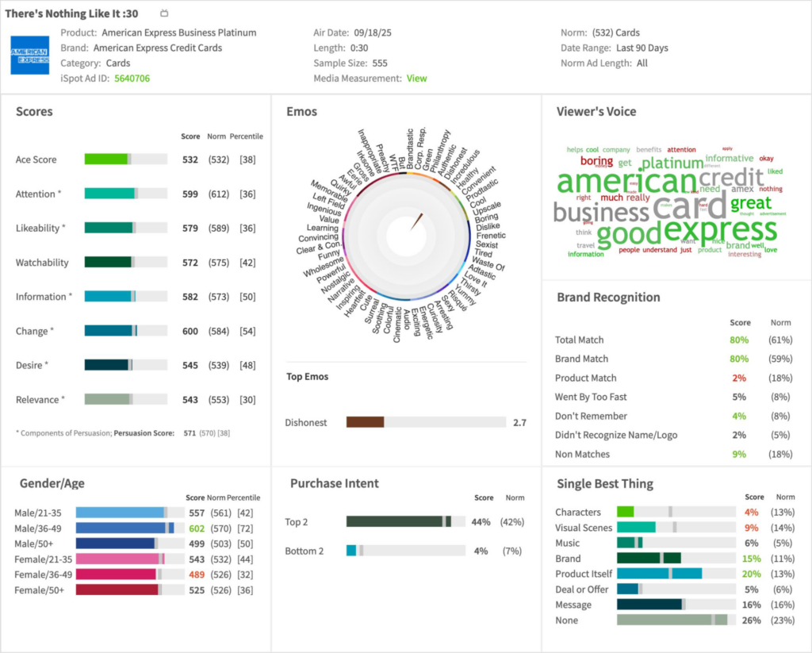Click the Product Itself bar in Single Best Thing
Image resolution: width=812 pixels, height=653 pixels.
pyautogui.click(x=658, y=574)
